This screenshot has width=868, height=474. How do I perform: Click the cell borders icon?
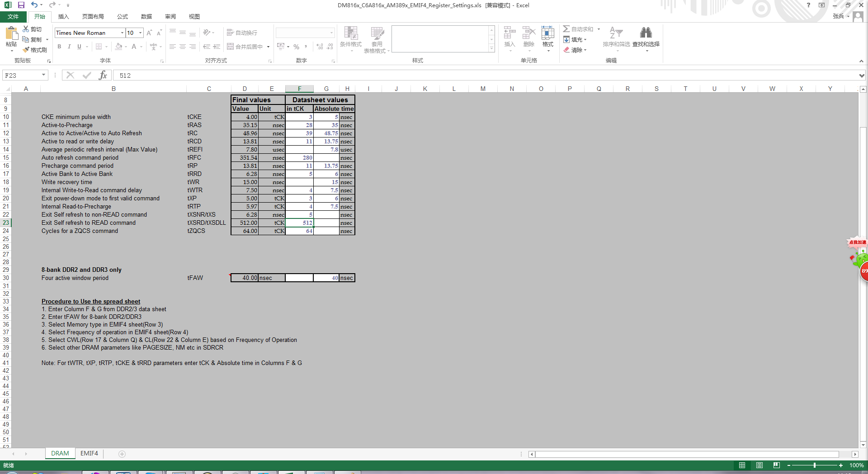pos(99,47)
